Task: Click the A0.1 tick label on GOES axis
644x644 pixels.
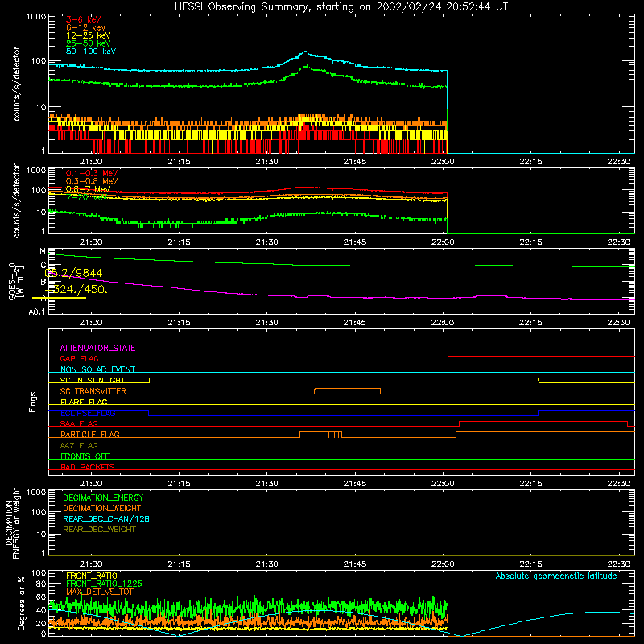Action: 36,312
